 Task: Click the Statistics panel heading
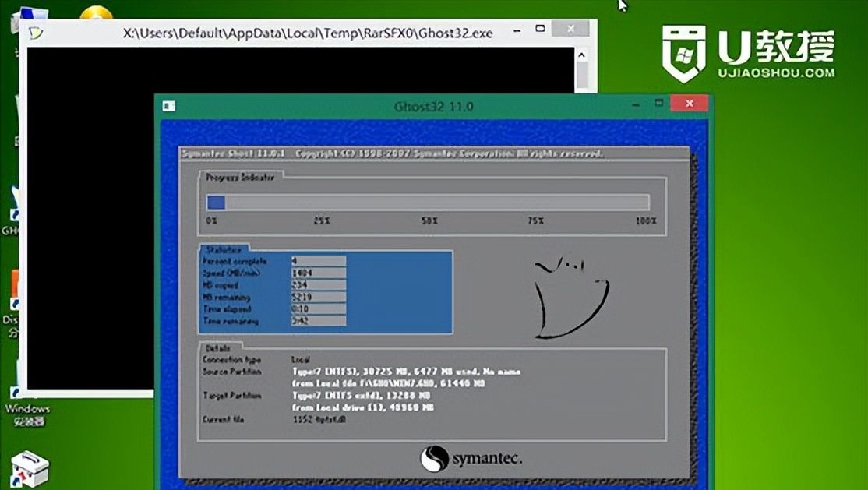pyautogui.click(x=223, y=250)
